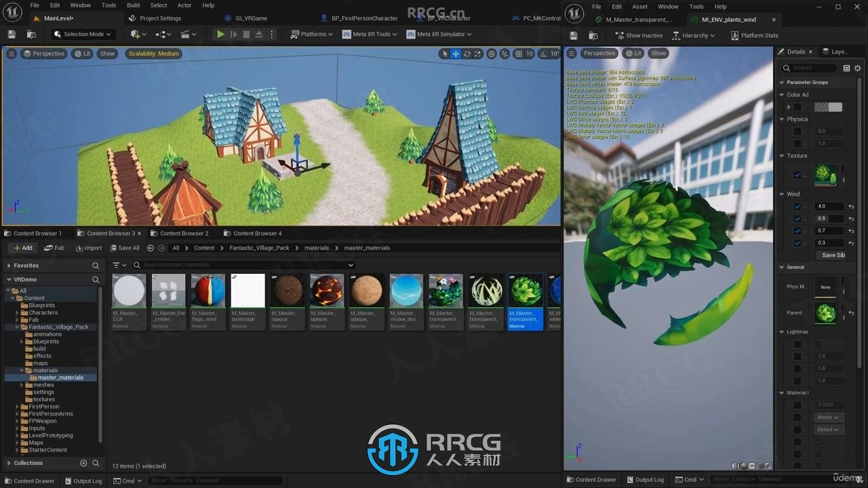Click the add collection plus icon
Image resolution: width=868 pixels, height=488 pixels.
point(83,463)
